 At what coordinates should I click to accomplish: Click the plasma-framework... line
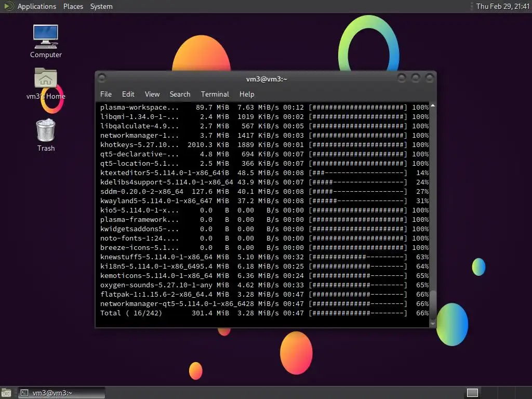click(x=264, y=220)
